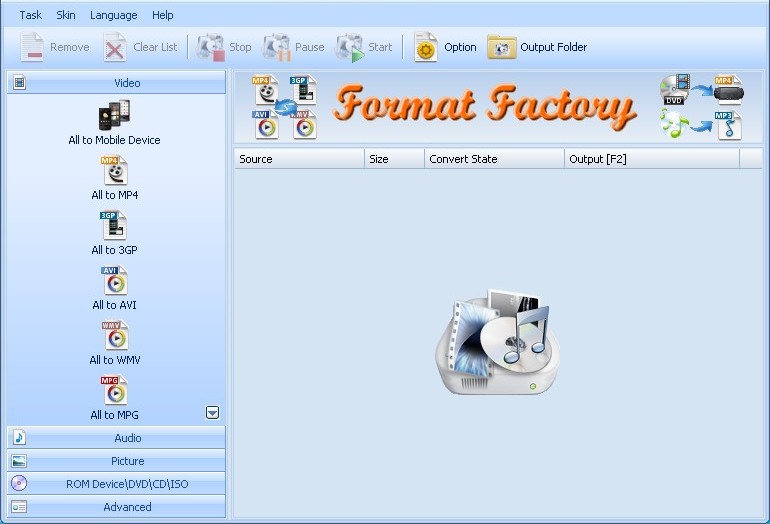Select the All to WMV icon
The width and height of the screenshot is (770, 524).
115,335
